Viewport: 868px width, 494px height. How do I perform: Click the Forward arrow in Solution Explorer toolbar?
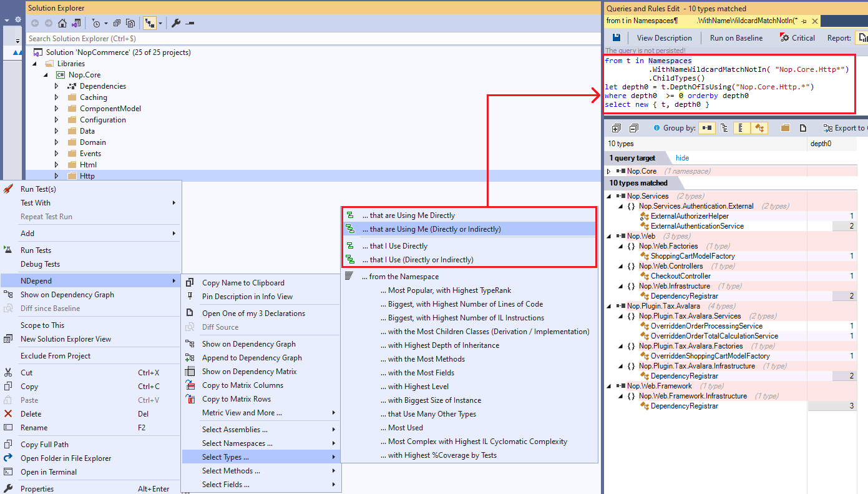click(48, 23)
